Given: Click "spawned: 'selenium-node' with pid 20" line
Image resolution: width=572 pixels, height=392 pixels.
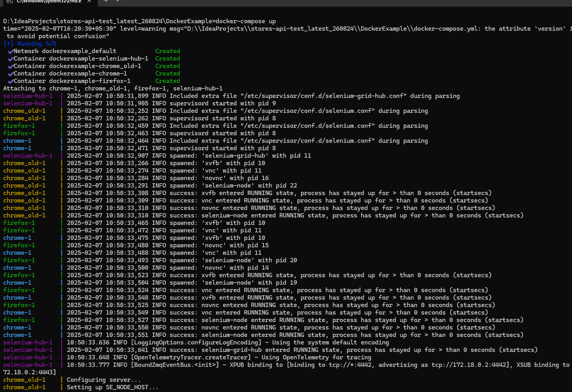Looking at the screenshot, I should pyautogui.click(x=233, y=260).
